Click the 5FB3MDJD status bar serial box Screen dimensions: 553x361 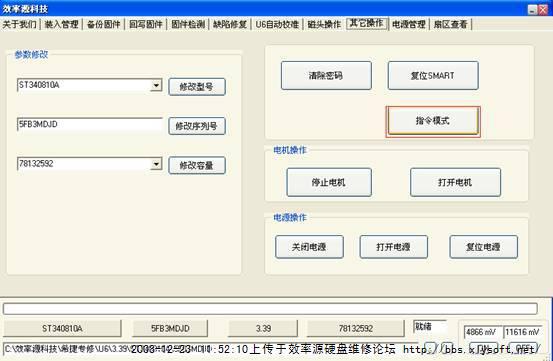[170, 329]
